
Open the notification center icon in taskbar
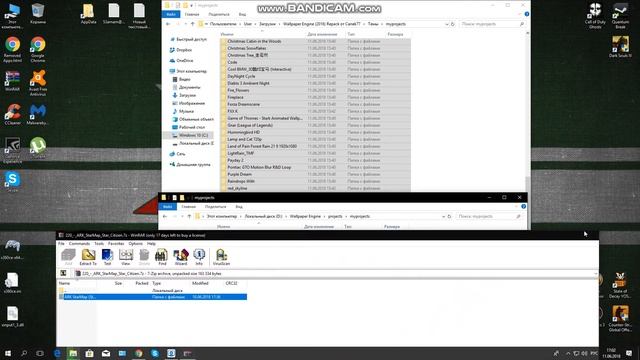click(x=629, y=353)
